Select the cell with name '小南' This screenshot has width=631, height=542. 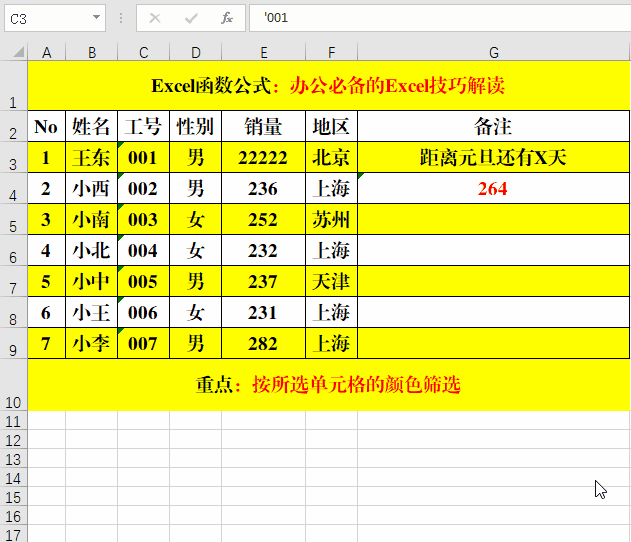point(91,219)
